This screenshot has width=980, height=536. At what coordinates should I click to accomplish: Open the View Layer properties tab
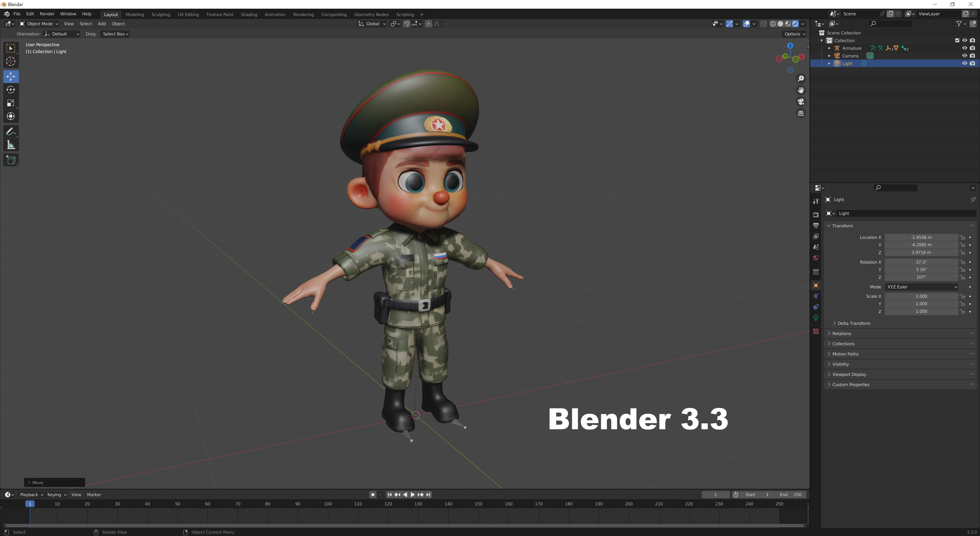[816, 236]
